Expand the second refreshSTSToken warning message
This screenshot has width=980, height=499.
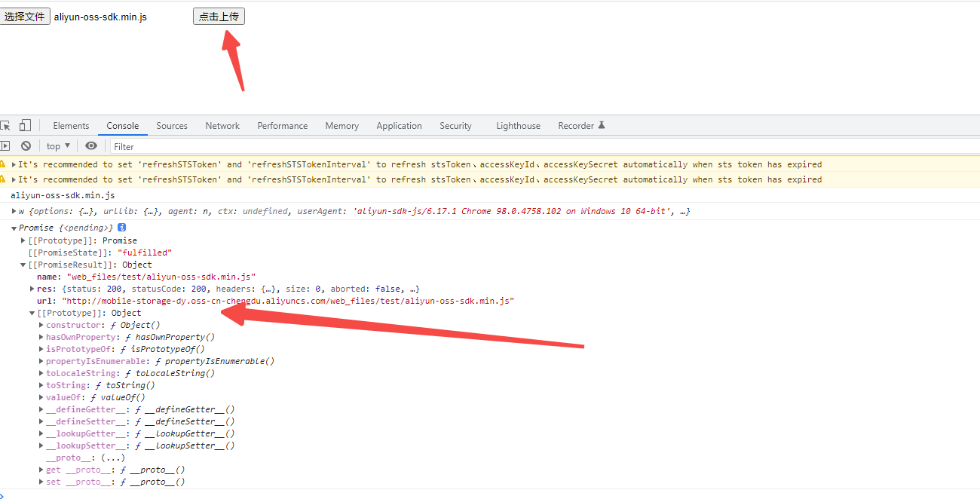point(14,179)
